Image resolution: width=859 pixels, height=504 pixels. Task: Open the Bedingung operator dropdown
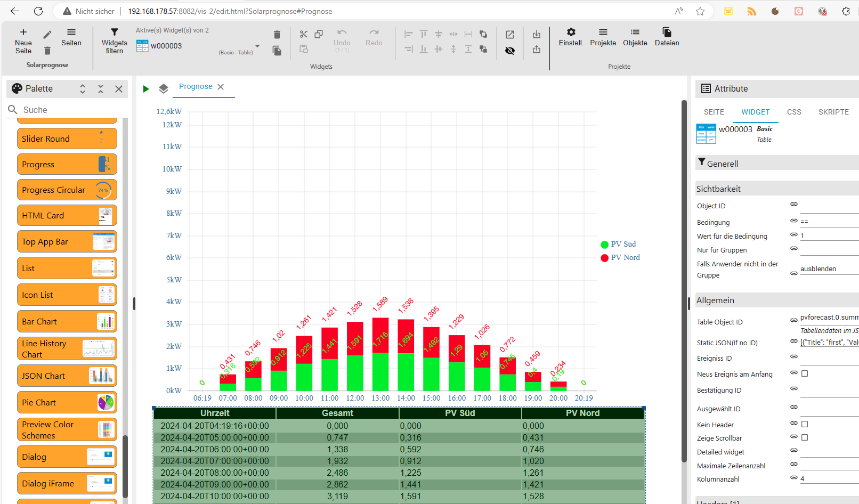829,221
